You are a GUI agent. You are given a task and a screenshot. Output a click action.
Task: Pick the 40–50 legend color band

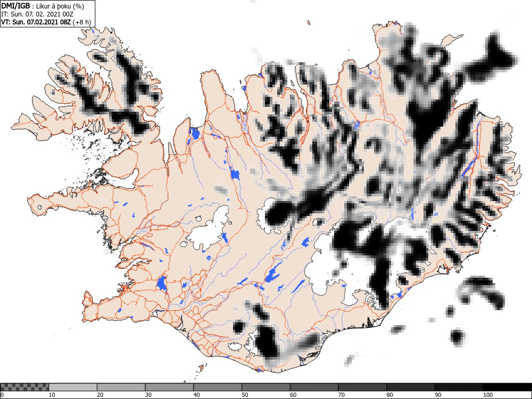tap(218, 387)
